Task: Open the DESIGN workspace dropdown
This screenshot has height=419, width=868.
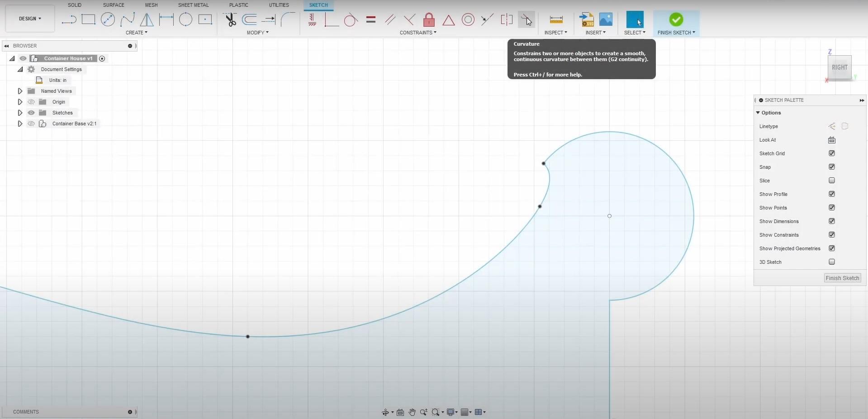Action: click(29, 19)
